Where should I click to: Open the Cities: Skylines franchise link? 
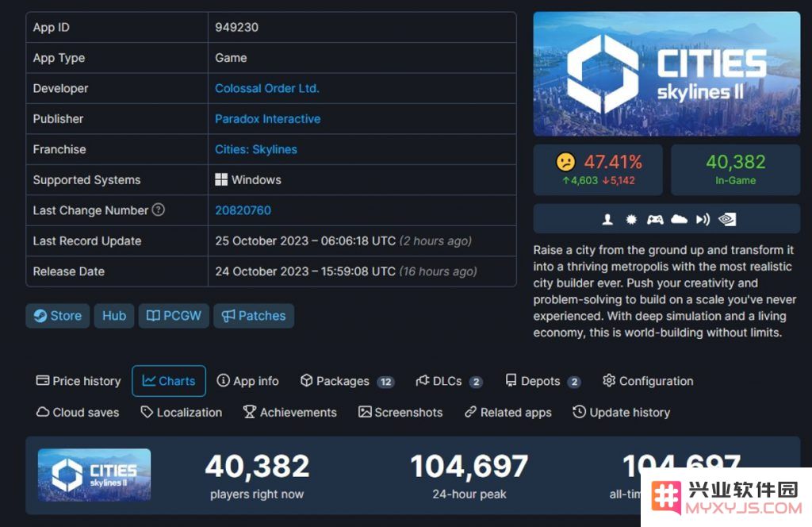click(x=256, y=149)
